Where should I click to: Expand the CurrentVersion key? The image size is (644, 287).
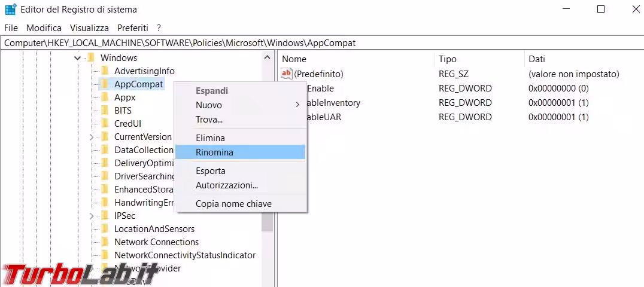click(92, 137)
